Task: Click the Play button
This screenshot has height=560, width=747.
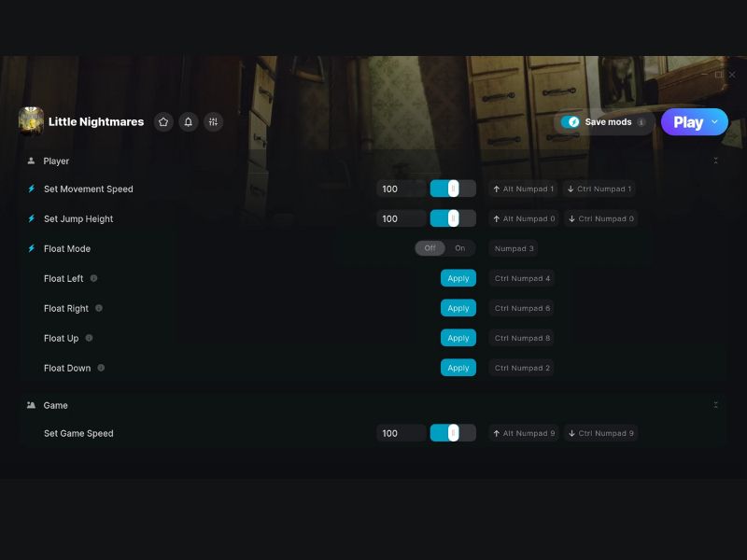Action: click(688, 122)
